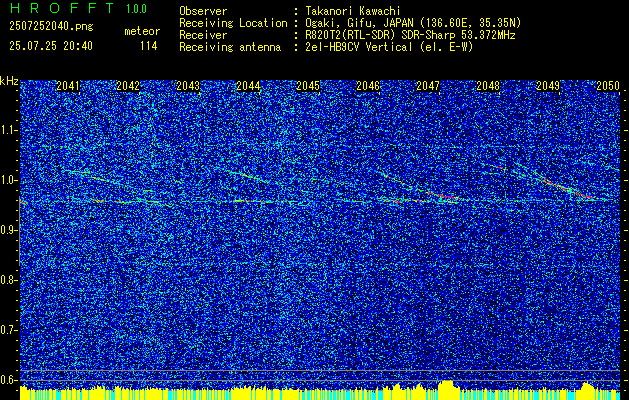Viewport: 629px width, 400px height.
Task: Click the 2047 time marker
Action: coord(428,86)
